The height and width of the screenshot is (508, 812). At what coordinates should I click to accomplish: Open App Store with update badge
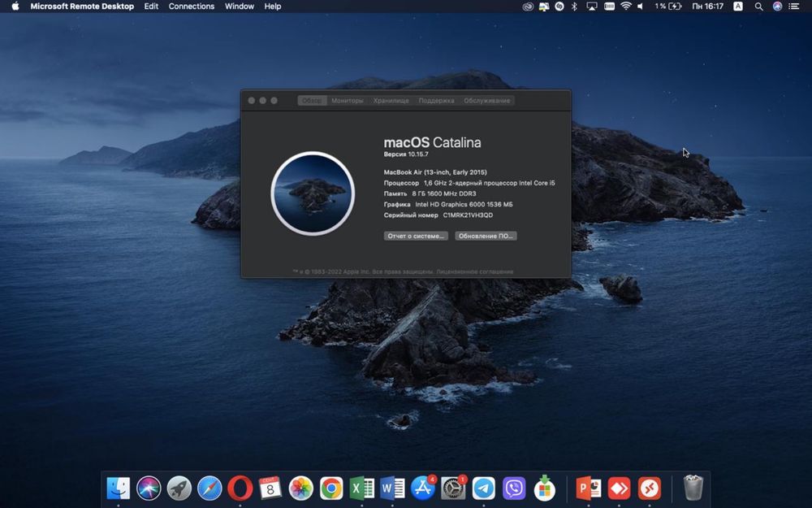(x=422, y=488)
